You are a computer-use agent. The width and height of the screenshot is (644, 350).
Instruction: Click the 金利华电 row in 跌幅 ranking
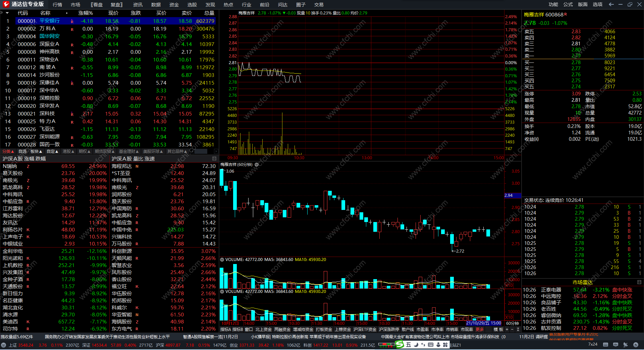55,251
